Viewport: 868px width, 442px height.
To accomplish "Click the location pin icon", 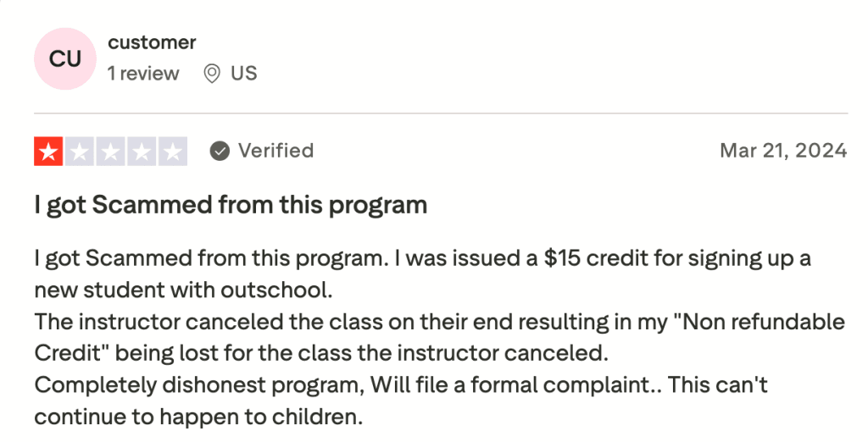I will [212, 74].
